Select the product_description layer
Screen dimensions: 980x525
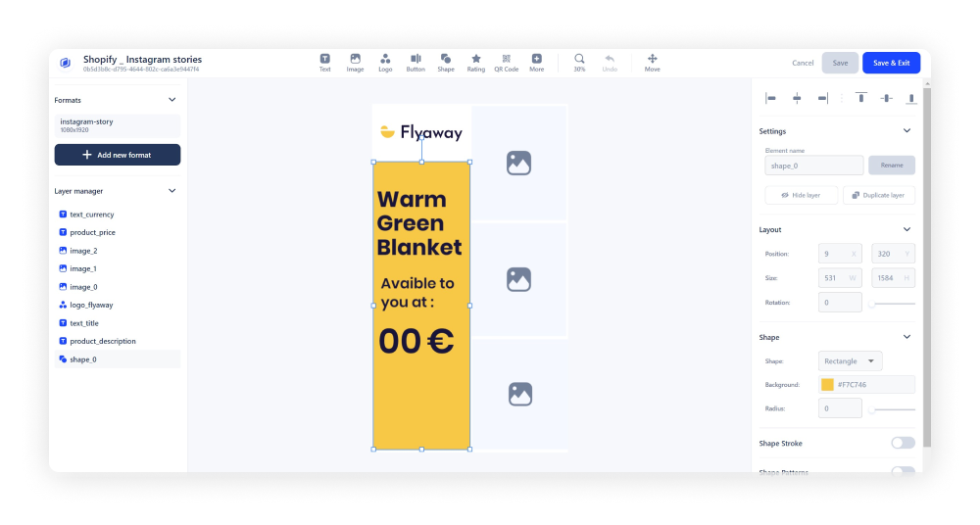[x=118, y=341]
